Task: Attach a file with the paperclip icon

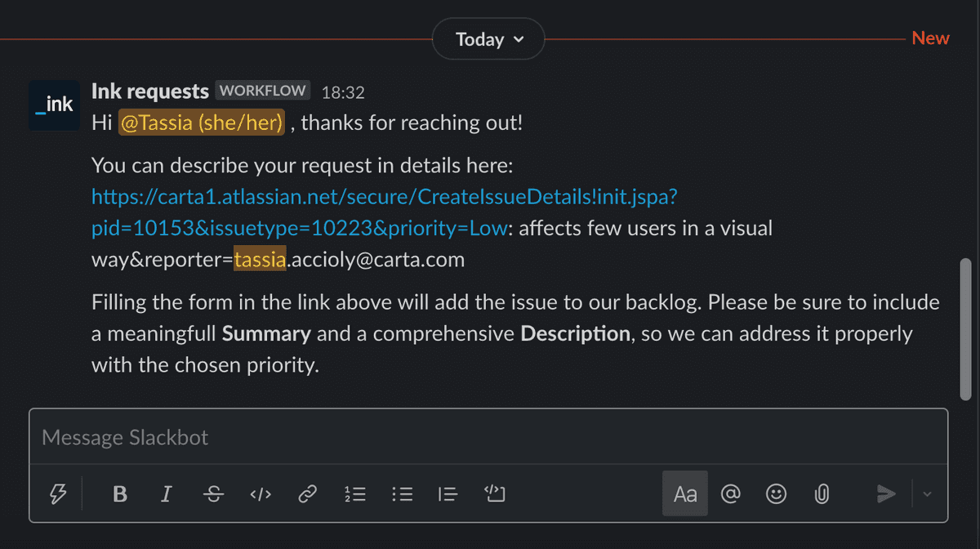Action: tap(821, 493)
